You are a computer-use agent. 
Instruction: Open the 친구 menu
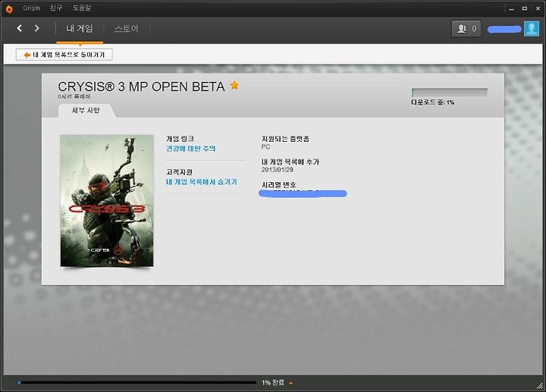click(x=55, y=8)
